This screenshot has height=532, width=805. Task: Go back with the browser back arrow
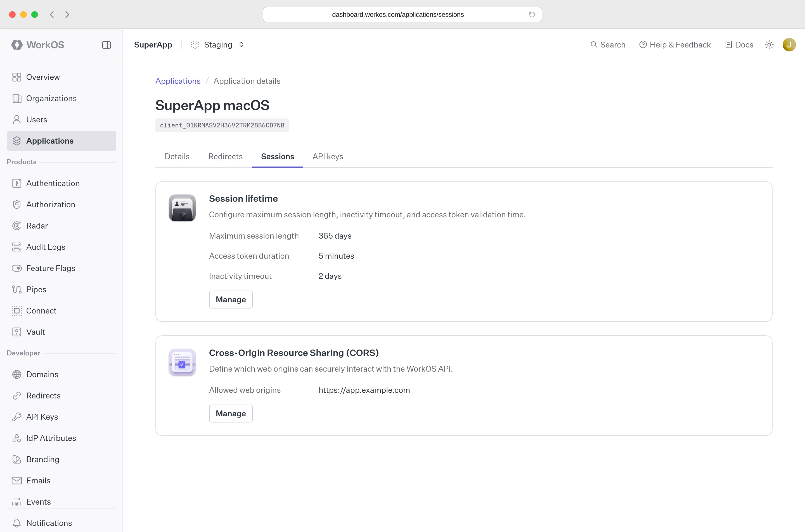[52, 15]
